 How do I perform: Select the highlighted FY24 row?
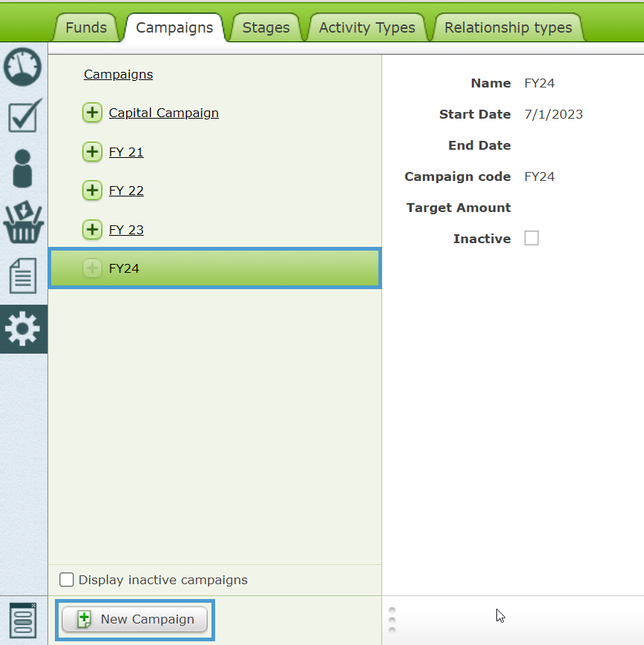click(214, 268)
